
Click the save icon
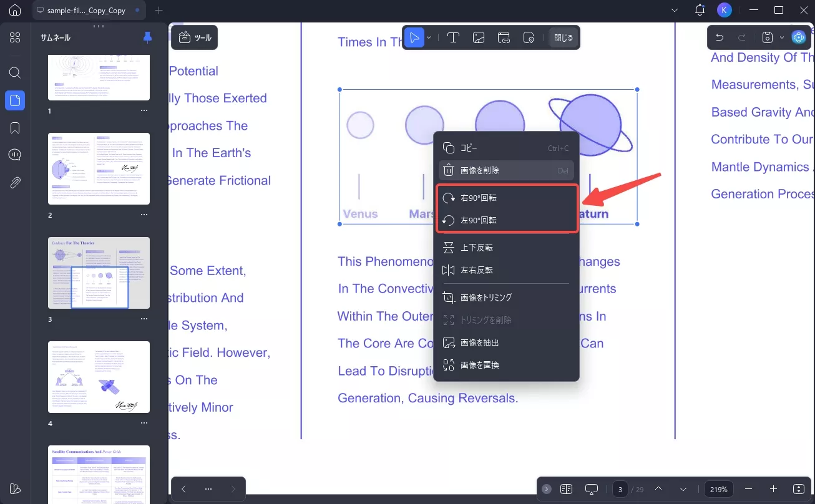768,37
